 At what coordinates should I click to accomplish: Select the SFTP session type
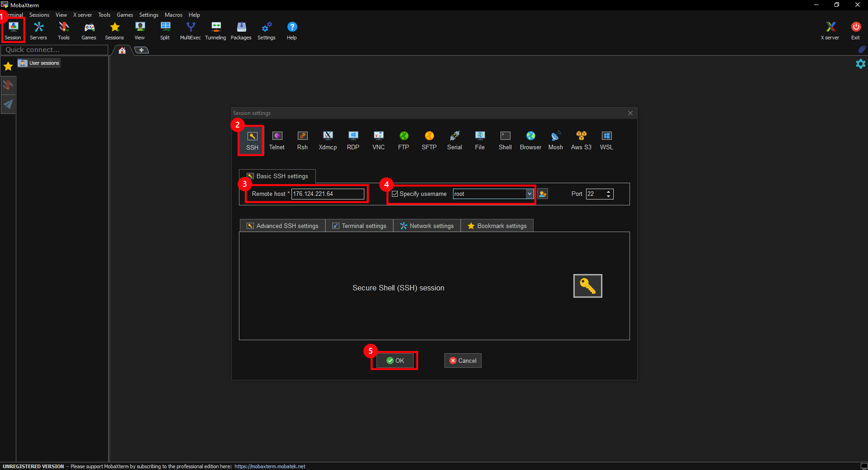point(429,141)
